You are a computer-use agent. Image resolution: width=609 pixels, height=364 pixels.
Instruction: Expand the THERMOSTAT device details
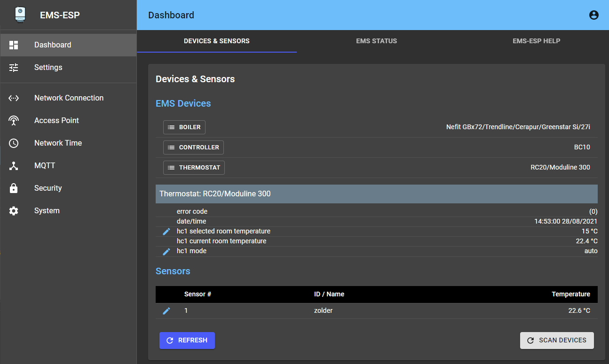[194, 168]
